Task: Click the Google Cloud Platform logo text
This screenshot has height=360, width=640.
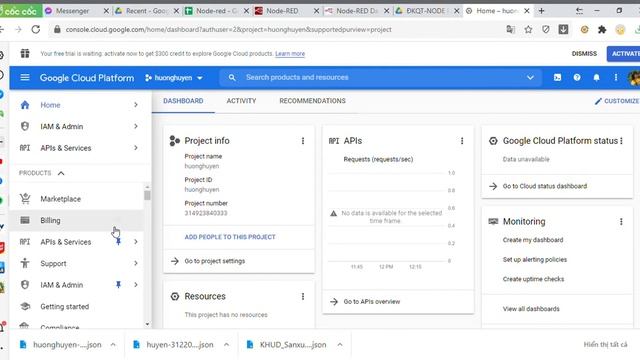Action: click(x=87, y=78)
